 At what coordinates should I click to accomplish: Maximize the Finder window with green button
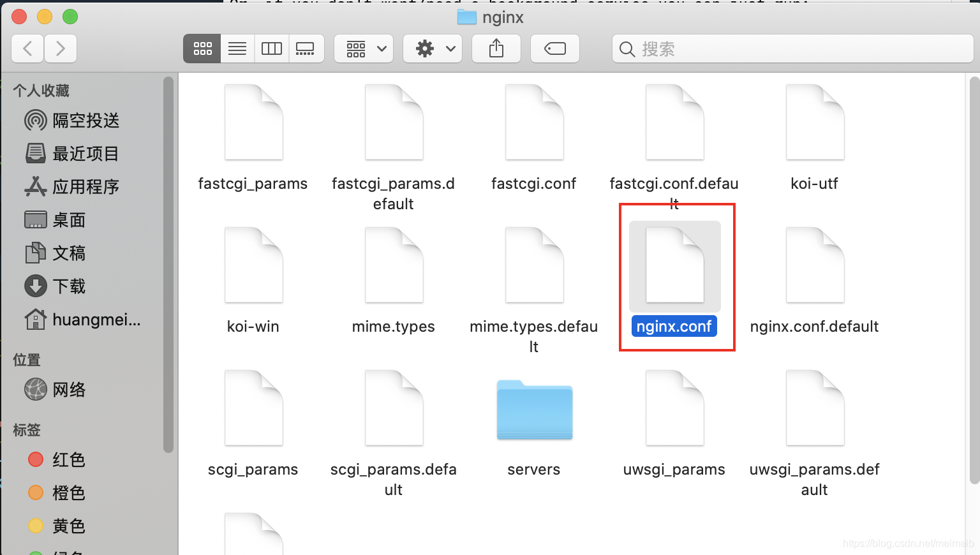coord(70,17)
